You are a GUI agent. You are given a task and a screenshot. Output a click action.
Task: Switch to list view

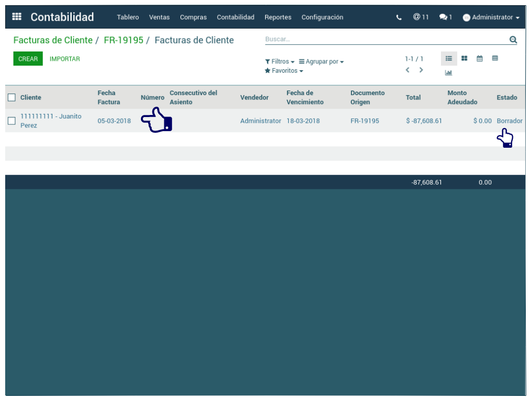tap(449, 58)
